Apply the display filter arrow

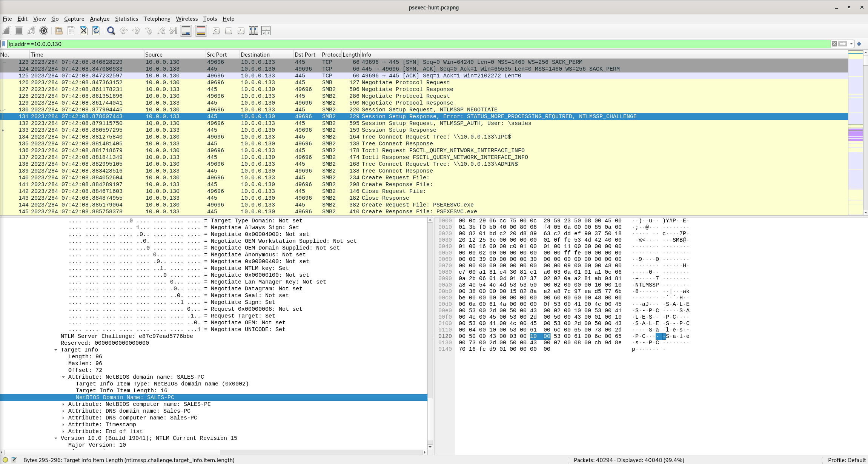(x=843, y=44)
